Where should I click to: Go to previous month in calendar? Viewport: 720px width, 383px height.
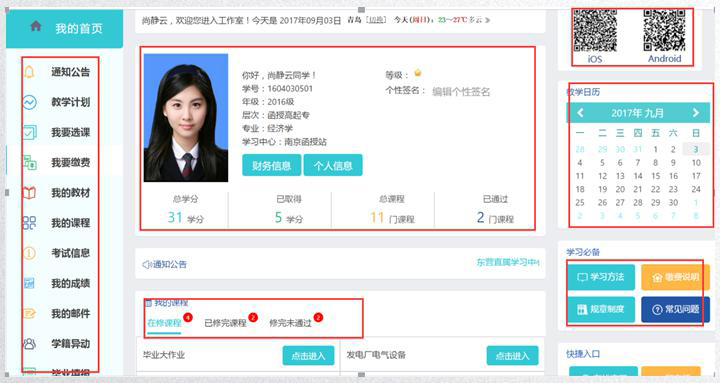[x=580, y=113]
